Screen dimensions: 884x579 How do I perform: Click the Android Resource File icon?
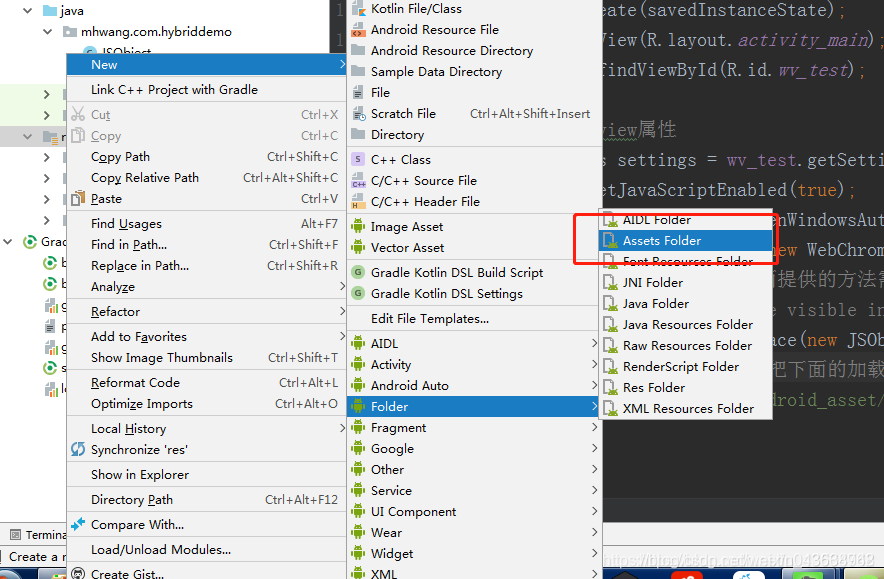click(358, 30)
